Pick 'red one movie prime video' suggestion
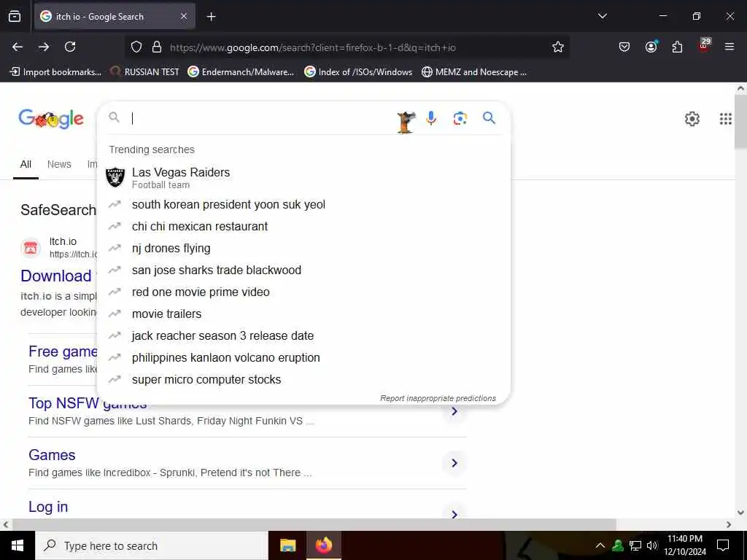The width and height of the screenshot is (747, 560). (x=303, y=292)
